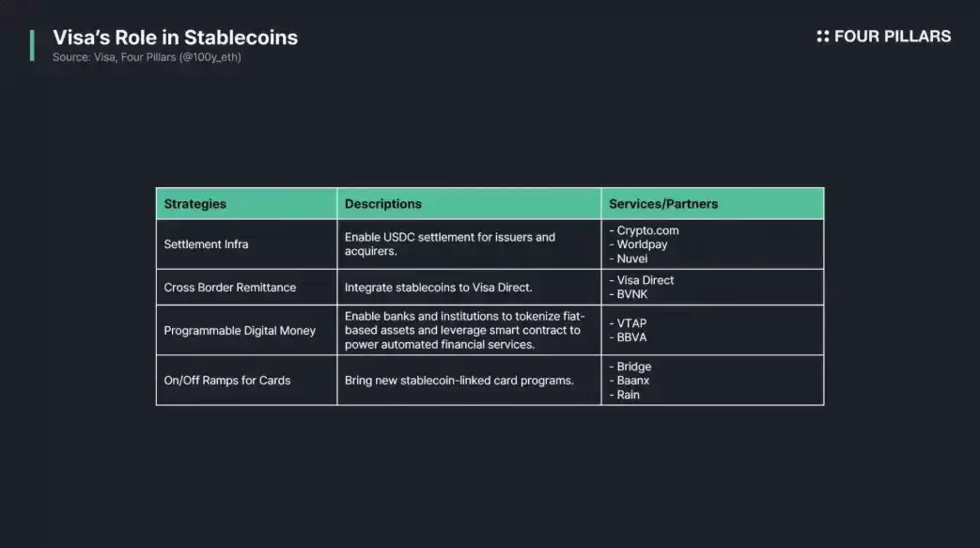Click the USDC settlement description text
The width and height of the screenshot is (980, 548).
(x=450, y=244)
